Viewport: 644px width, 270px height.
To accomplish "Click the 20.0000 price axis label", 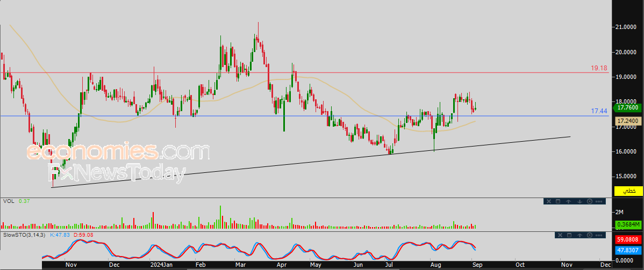I will pos(626,52).
